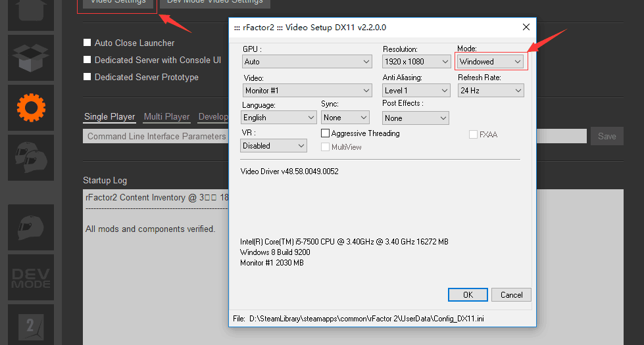Click the 'Windows 8 Build 9200' line

point(275,252)
